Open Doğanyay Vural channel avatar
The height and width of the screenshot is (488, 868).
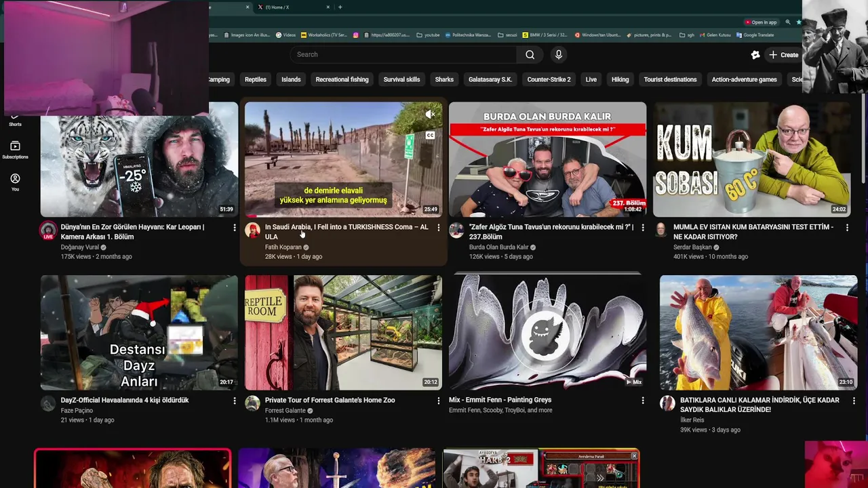47,230
